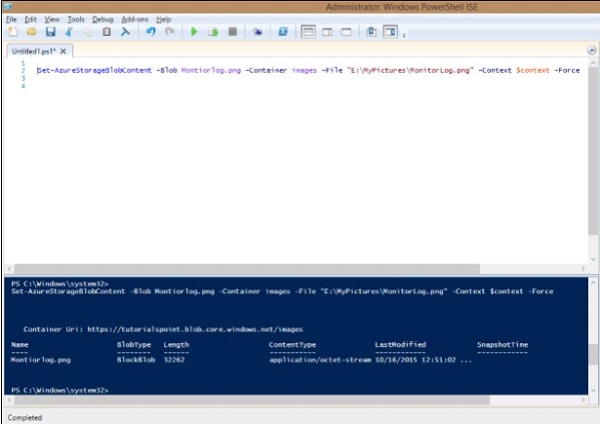Open the Debug menu

[103, 19]
